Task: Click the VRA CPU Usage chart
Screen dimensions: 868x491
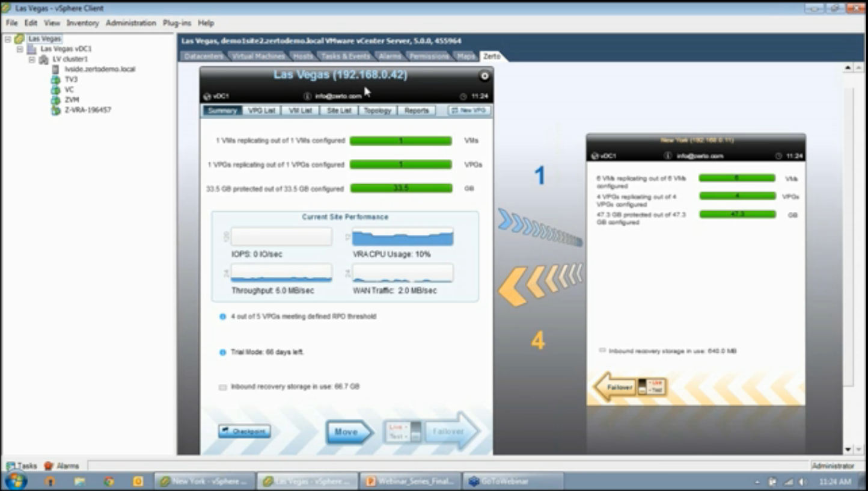Action: [403, 237]
